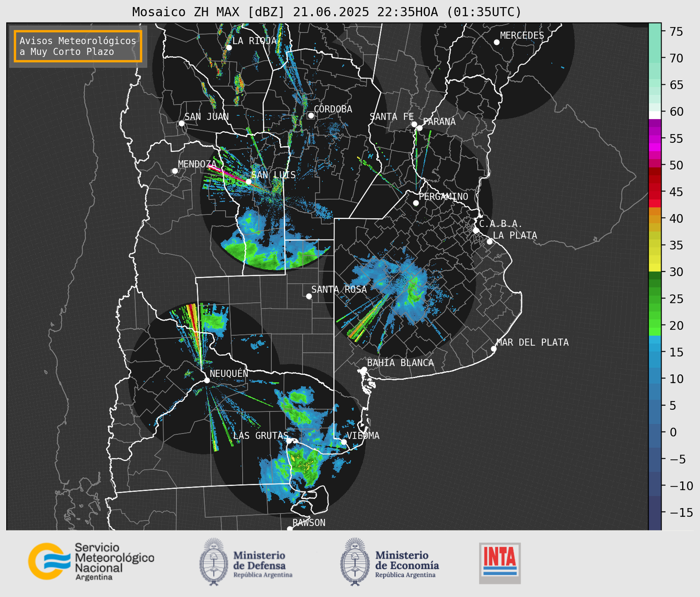Click the BAHÍA BLANCA city marker dot
The width and height of the screenshot is (700, 597).
click(x=364, y=369)
